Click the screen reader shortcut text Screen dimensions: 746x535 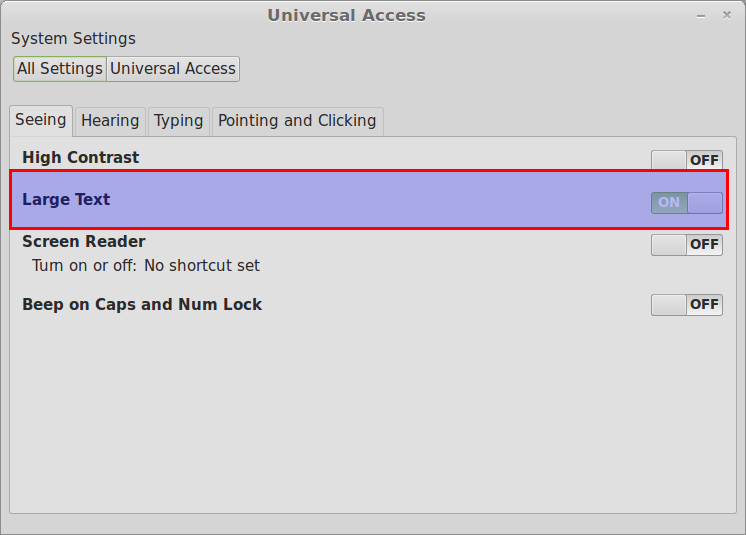146,265
